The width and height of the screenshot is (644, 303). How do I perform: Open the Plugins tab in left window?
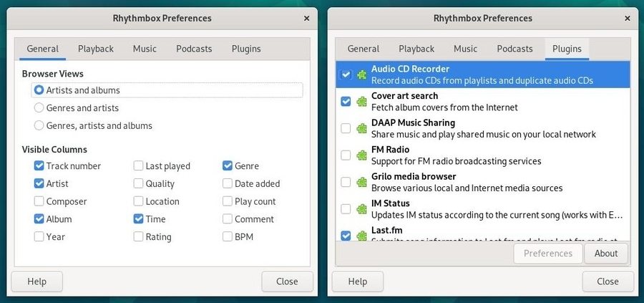tap(246, 49)
